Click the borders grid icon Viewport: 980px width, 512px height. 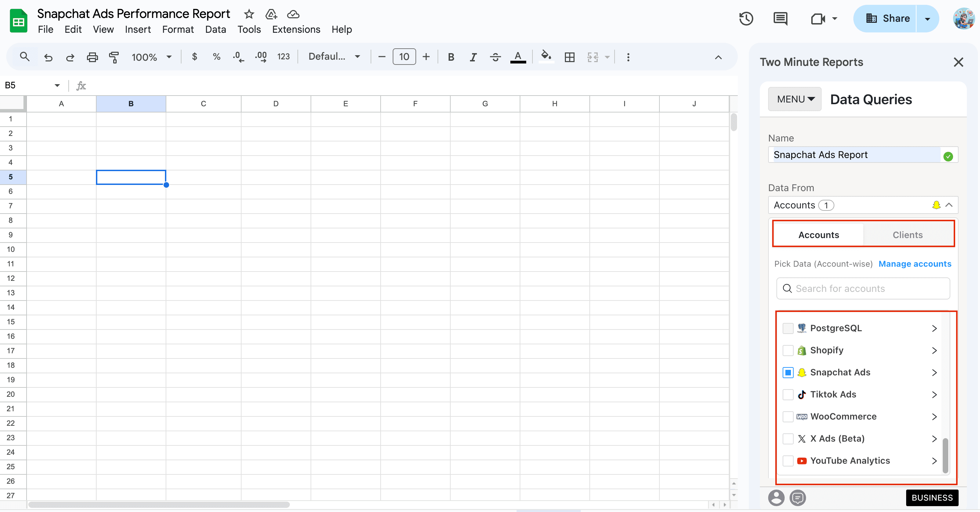[x=569, y=57]
